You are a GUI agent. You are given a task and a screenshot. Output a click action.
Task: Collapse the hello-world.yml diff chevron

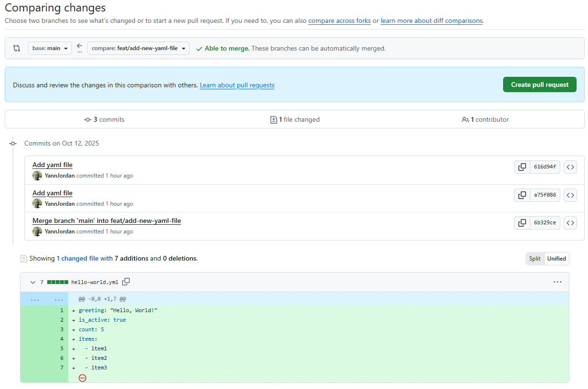click(x=32, y=282)
